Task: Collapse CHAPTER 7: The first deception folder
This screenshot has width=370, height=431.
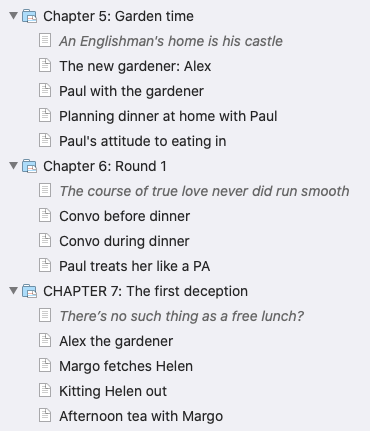Action: point(13,291)
